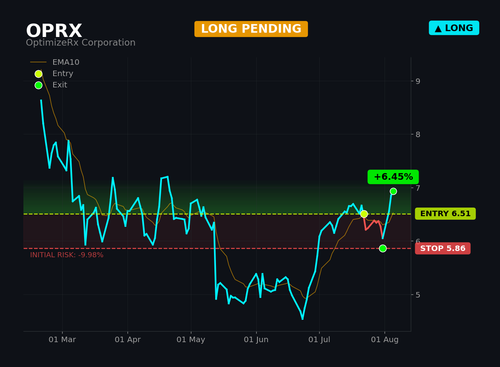Click the EMA10 legend entry
The height and width of the screenshot is (367, 500).
coord(55,62)
